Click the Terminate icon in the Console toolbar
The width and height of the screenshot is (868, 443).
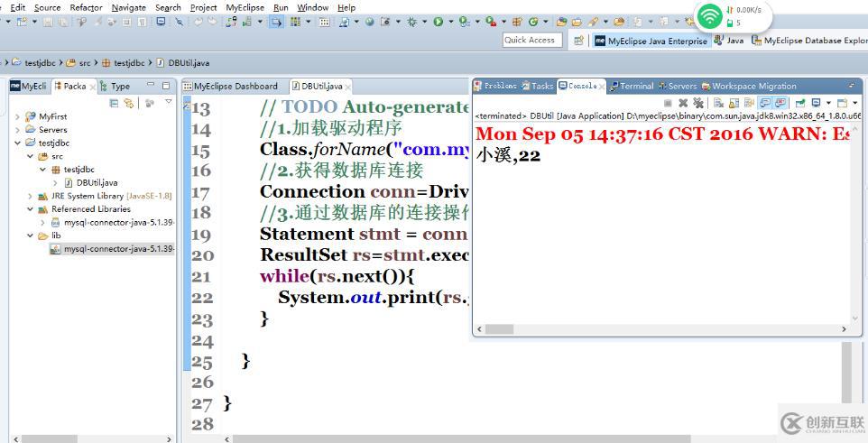[x=668, y=103]
